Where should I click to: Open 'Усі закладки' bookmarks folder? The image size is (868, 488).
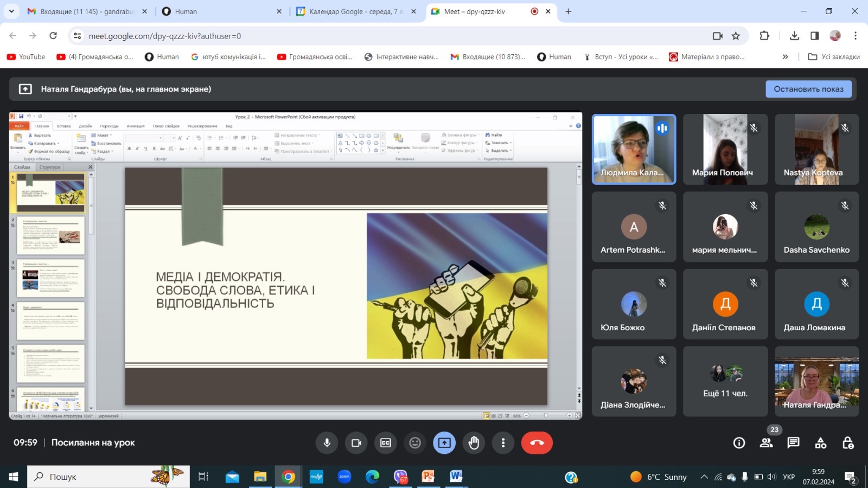[834, 57]
